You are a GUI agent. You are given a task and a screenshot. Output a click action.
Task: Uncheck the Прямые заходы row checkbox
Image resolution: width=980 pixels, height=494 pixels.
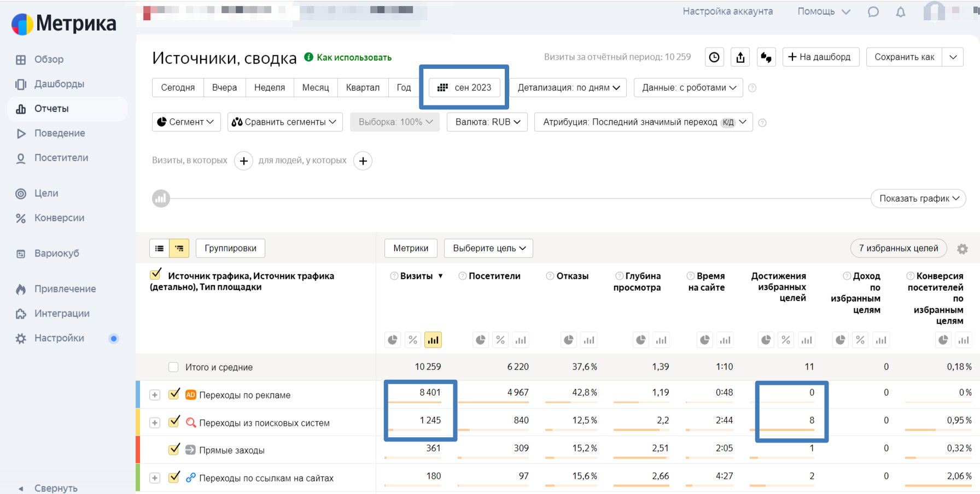tap(174, 450)
